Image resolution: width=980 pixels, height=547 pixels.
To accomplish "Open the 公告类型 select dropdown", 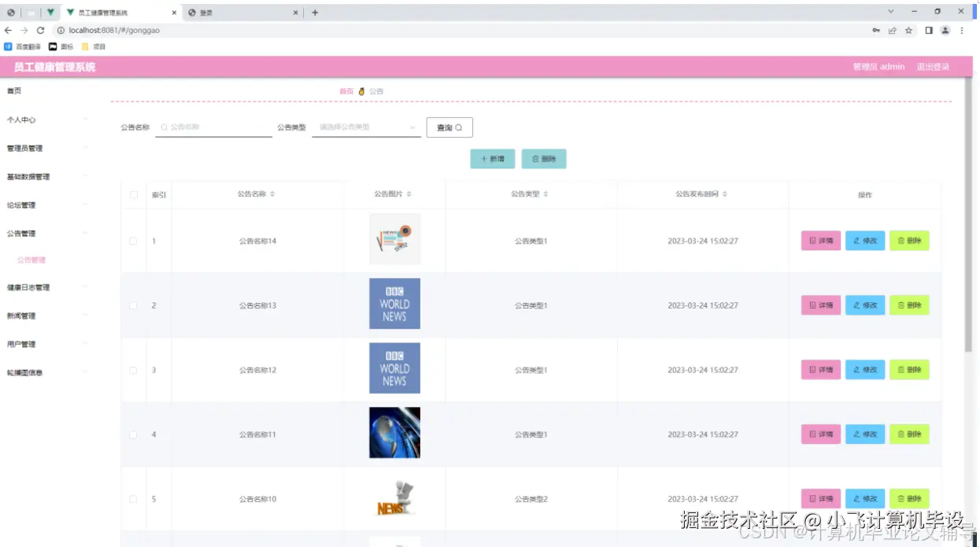I will [x=367, y=127].
